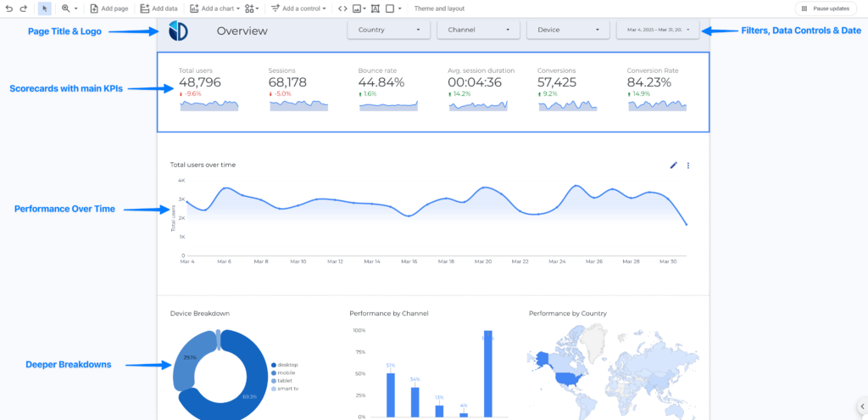
Task: Open the date range picker control
Action: point(658,30)
